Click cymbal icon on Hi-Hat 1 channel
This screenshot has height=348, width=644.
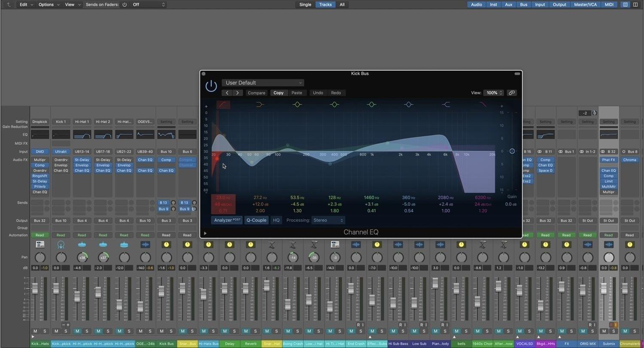(x=82, y=244)
